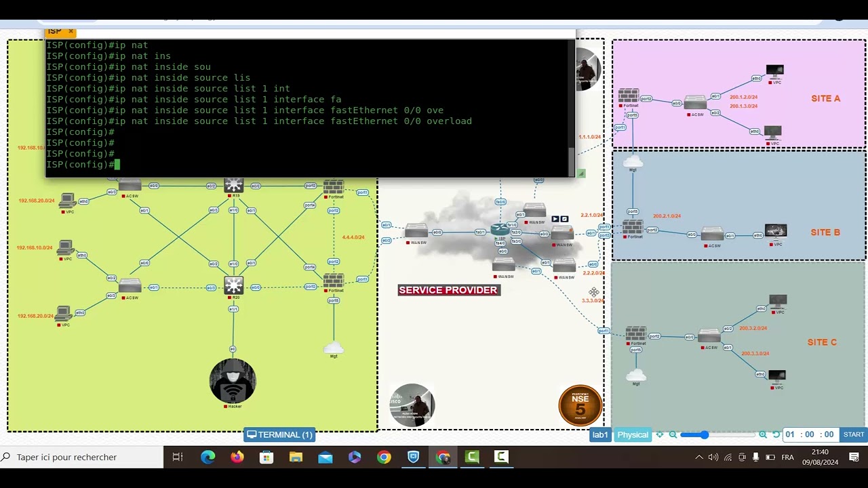Reset the lab timer
Screen dimensions: 868x488
776,434
